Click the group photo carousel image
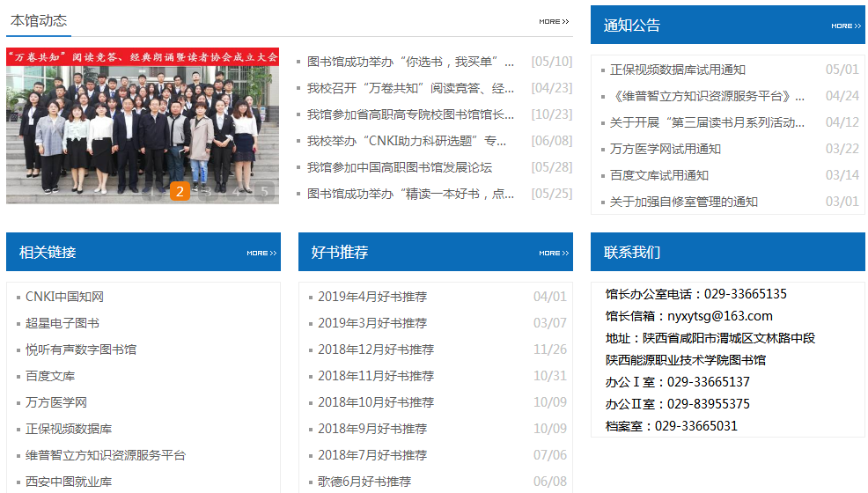Viewport: 868px width, 493px height. pos(143,126)
